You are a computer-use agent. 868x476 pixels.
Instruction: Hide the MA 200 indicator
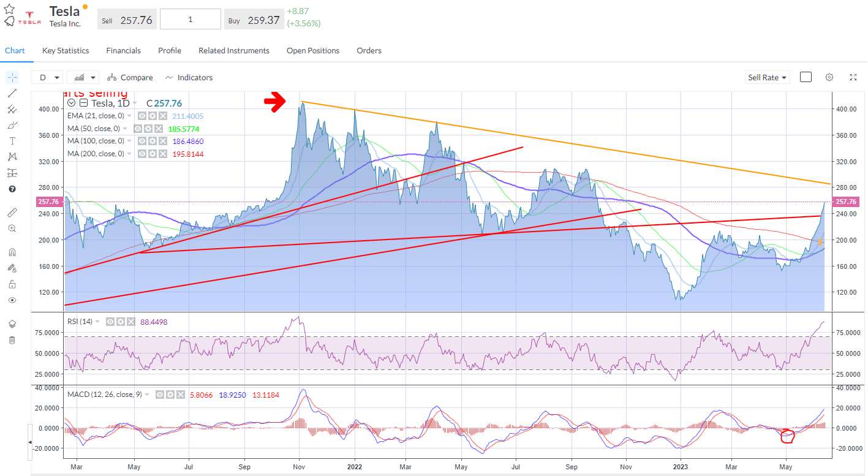click(142, 154)
